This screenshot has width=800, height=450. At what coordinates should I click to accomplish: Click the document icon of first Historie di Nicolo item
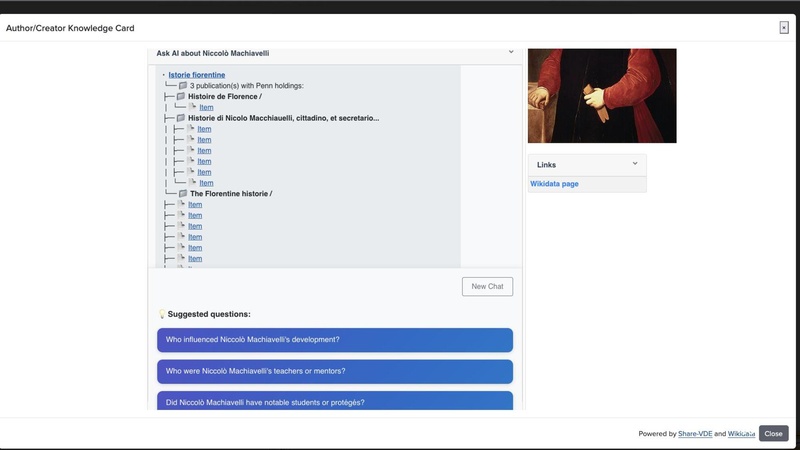(190, 129)
